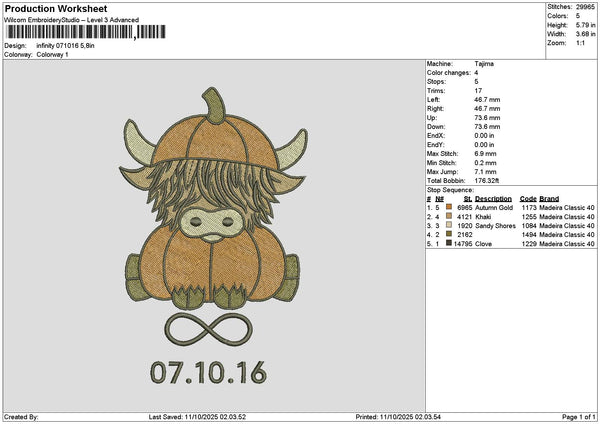Click the design name 'infinity 071016 5,8in'
This screenshot has height=424, width=600.
(x=65, y=46)
